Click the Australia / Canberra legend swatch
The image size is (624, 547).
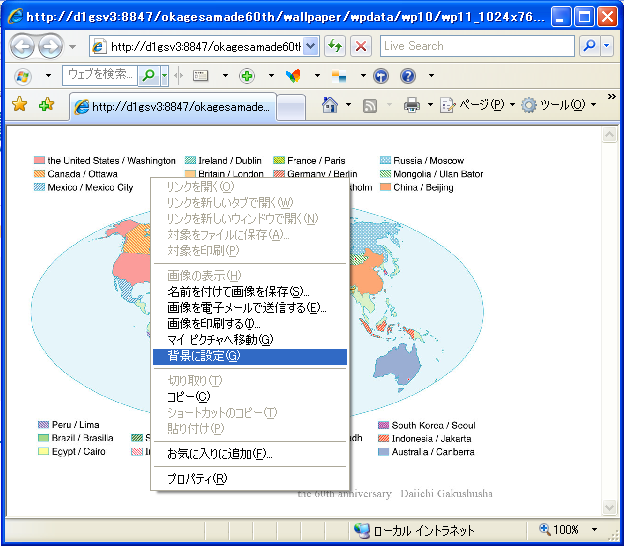384,452
